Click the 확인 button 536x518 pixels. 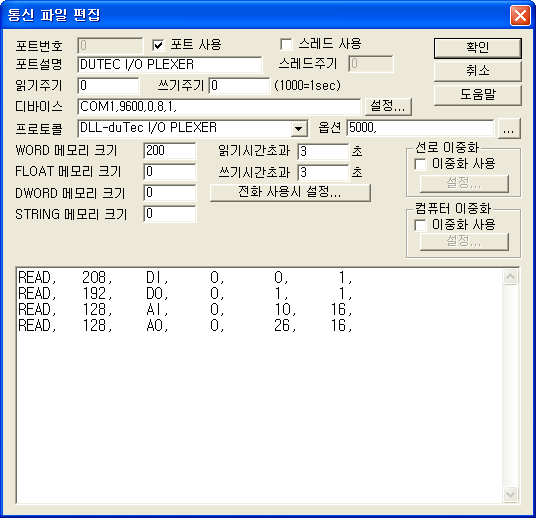478,48
